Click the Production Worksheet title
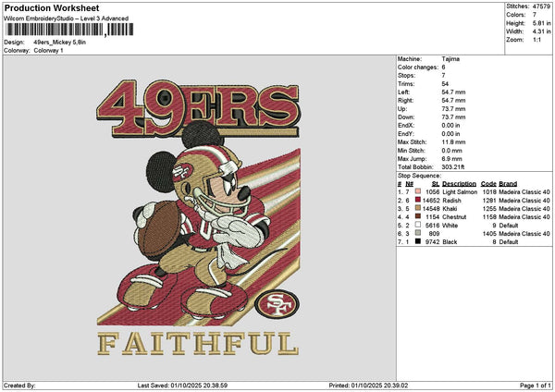 click(x=52, y=8)
